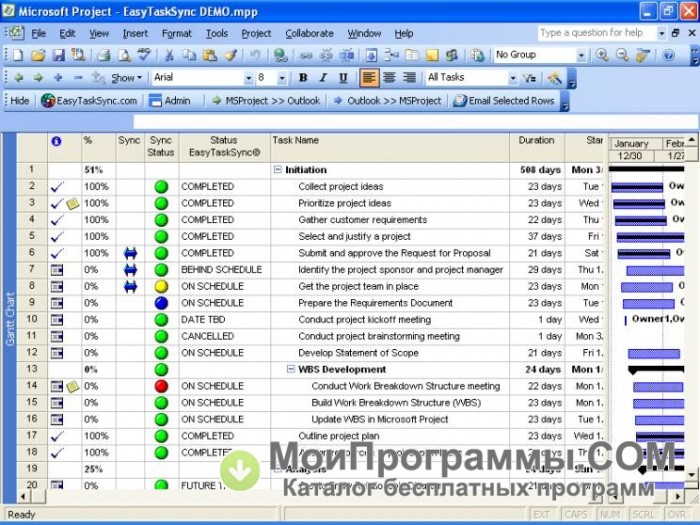The width and height of the screenshot is (700, 525).
Task: Click the Hide button on EasyTaskSync toolbar
Action: (x=19, y=101)
